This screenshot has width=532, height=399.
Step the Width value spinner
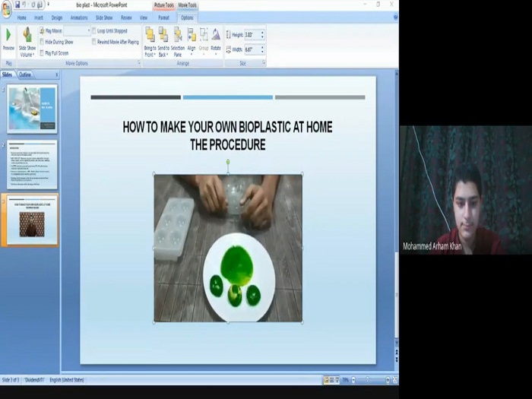click(x=262, y=49)
